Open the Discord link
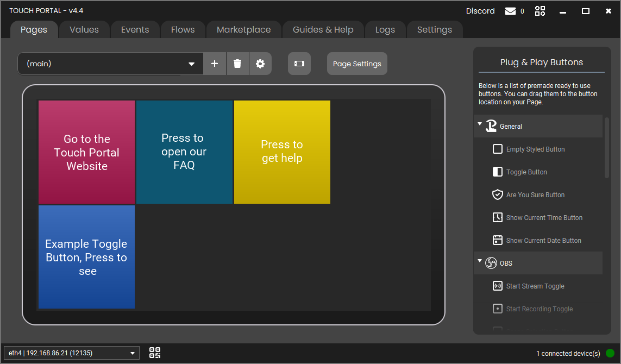Screen dimensions: 621x364 [x=480, y=11]
